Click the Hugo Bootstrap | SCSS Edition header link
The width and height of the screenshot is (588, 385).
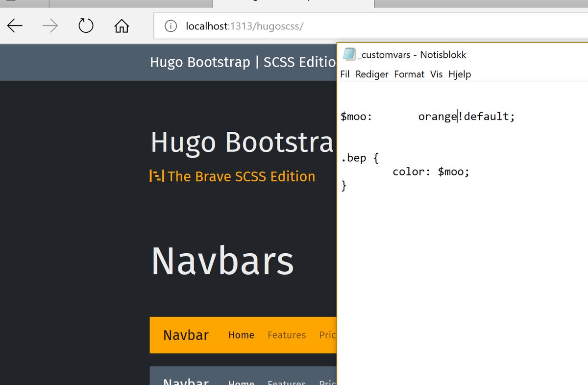tap(243, 63)
